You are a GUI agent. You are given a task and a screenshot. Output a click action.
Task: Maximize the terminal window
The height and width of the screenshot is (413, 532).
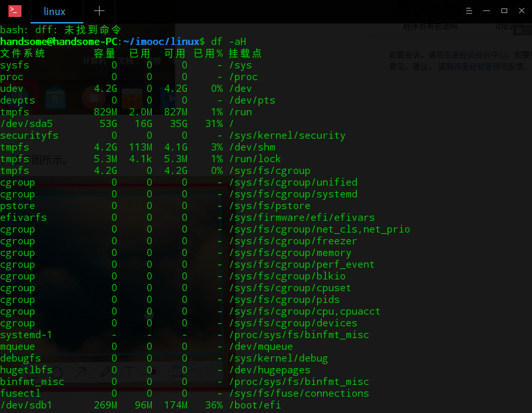click(x=504, y=11)
